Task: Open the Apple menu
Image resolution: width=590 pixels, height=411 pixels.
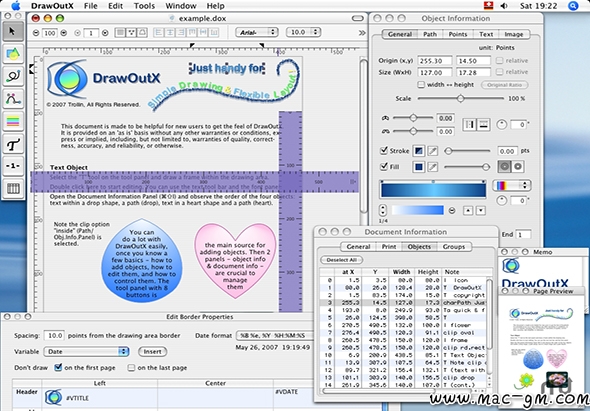Action: pyautogui.click(x=15, y=6)
